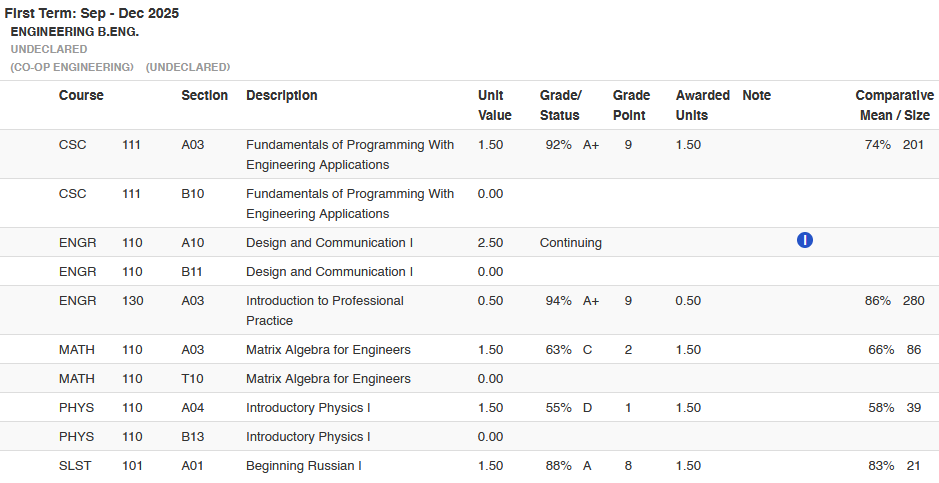Click the Description column header
The width and height of the screenshot is (939, 483).
(x=281, y=96)
